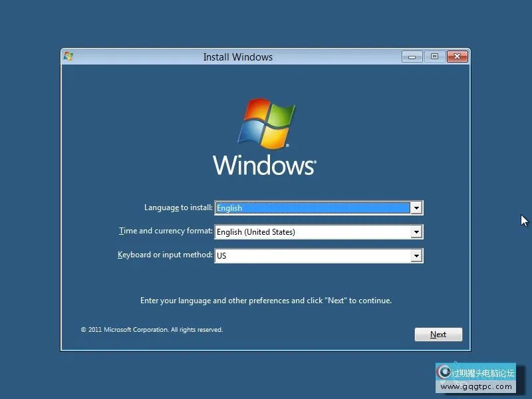Click the small Windows flag title bar icon

[x=68, y=57]
